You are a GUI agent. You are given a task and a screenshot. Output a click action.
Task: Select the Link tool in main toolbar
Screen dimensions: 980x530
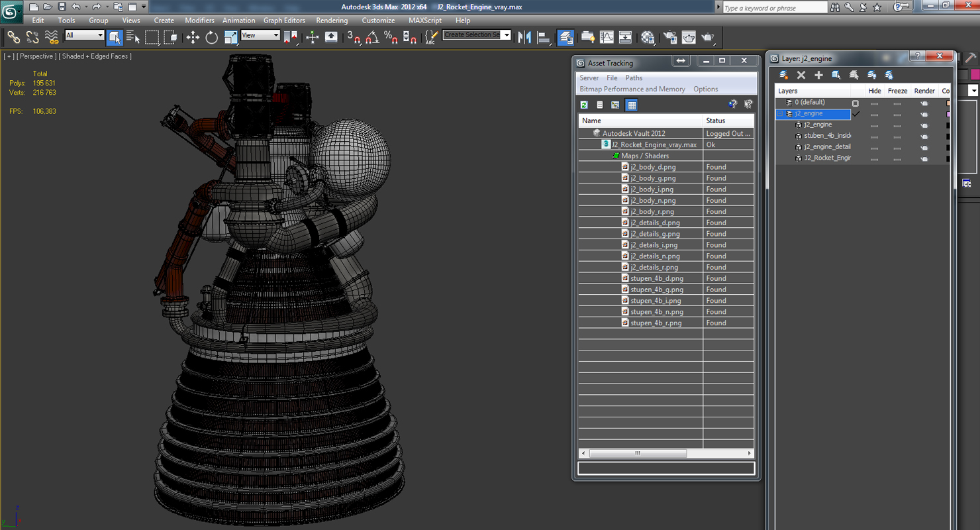13,38
